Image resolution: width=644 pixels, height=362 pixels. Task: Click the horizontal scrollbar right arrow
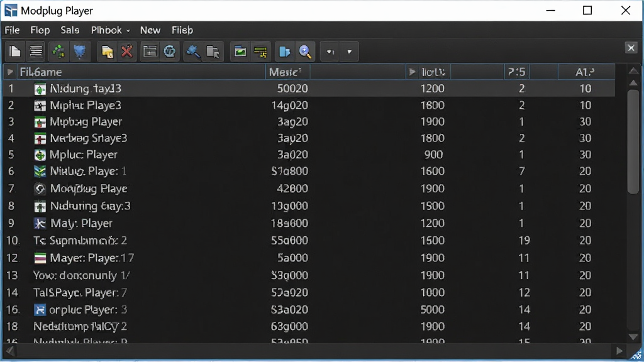[619, 351]
